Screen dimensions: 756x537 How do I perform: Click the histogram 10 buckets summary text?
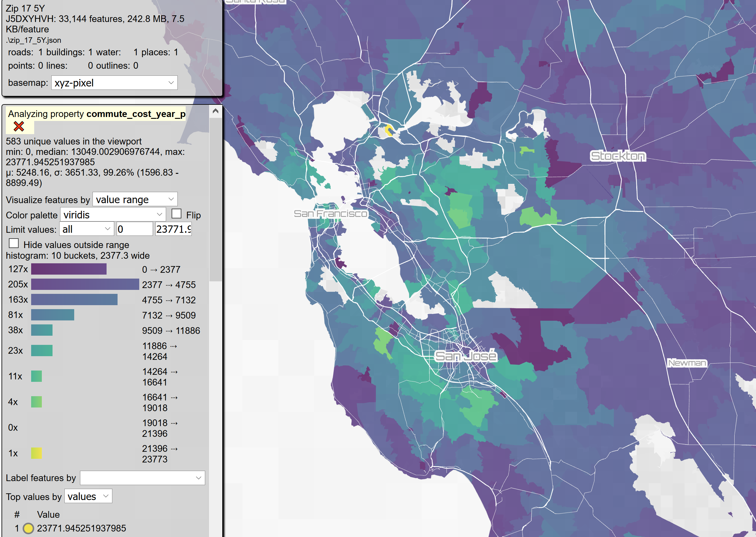click(x=78, y=256)
